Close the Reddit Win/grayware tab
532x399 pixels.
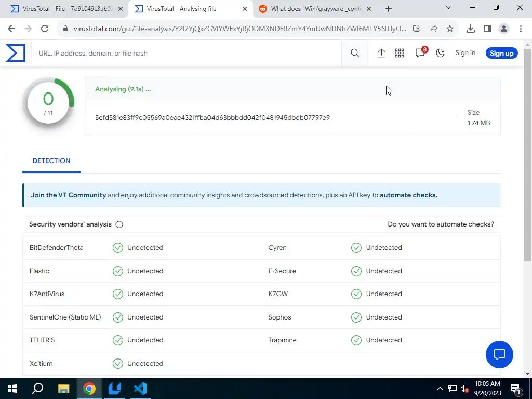(x=369, y=9)
